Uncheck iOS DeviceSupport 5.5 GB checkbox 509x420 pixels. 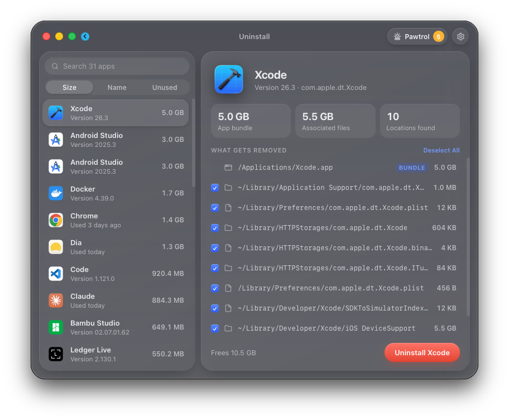pos(215,329)
